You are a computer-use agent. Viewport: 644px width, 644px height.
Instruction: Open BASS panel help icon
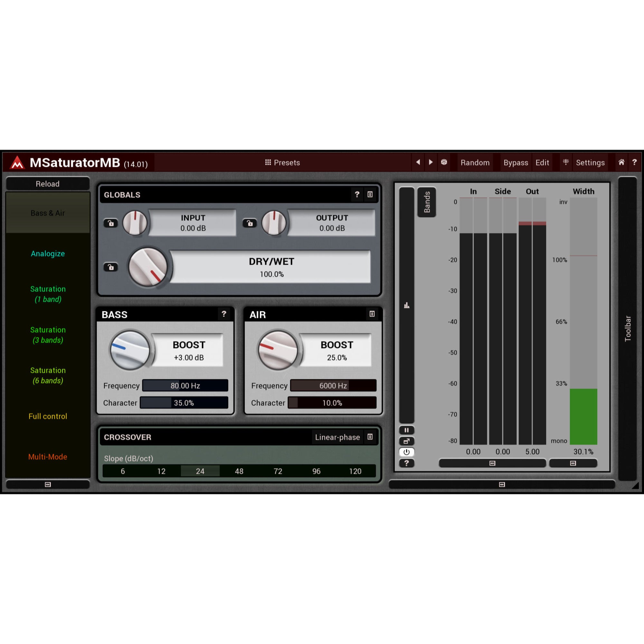(x=224, y=314)
